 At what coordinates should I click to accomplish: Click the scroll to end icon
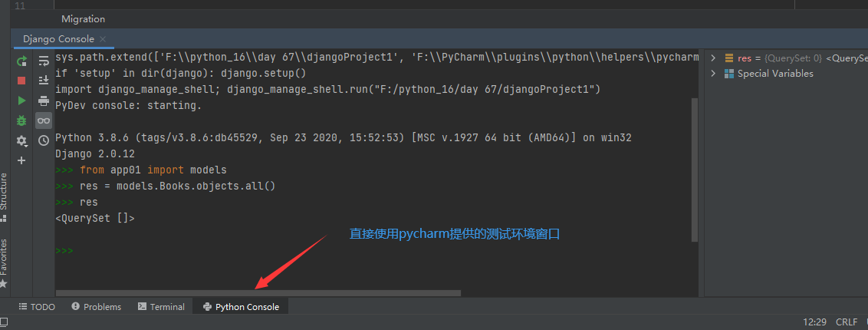(44, 81)
